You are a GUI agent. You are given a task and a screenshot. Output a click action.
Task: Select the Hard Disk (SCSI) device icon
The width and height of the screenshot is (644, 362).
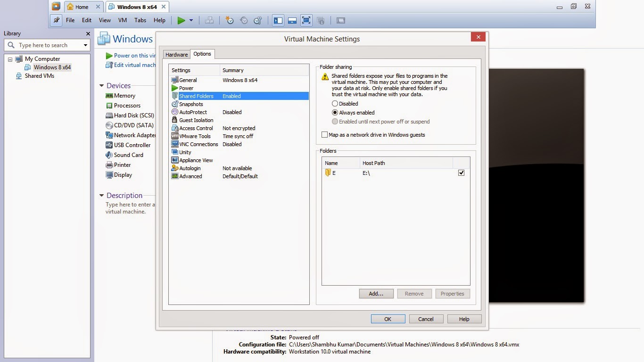pos(109,115)
